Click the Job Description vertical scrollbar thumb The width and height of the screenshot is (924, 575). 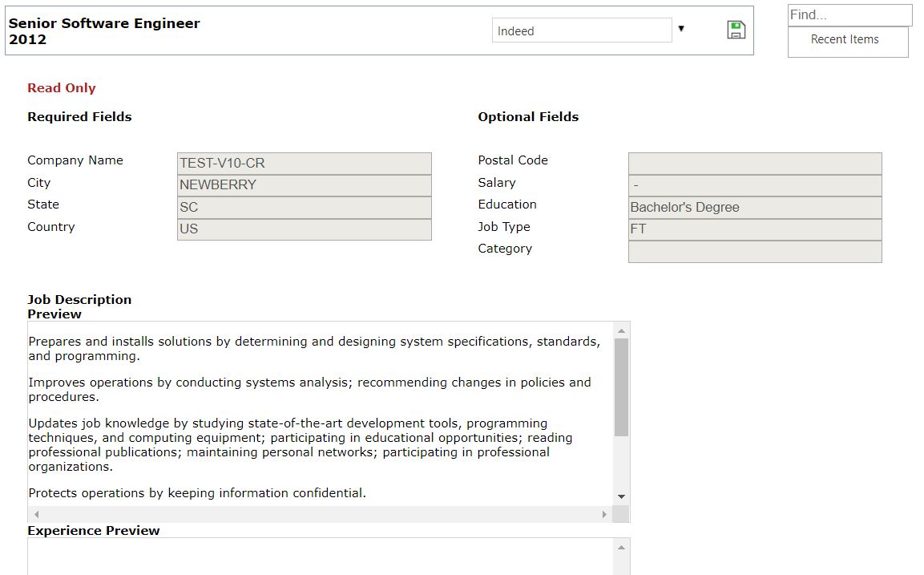[x=621, y=387]
